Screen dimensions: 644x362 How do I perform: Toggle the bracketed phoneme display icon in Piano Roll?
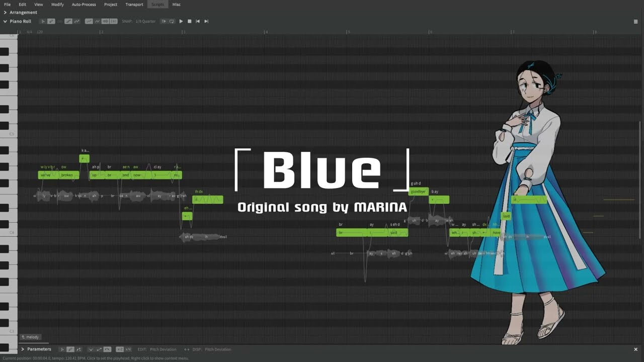pos(114,21)
